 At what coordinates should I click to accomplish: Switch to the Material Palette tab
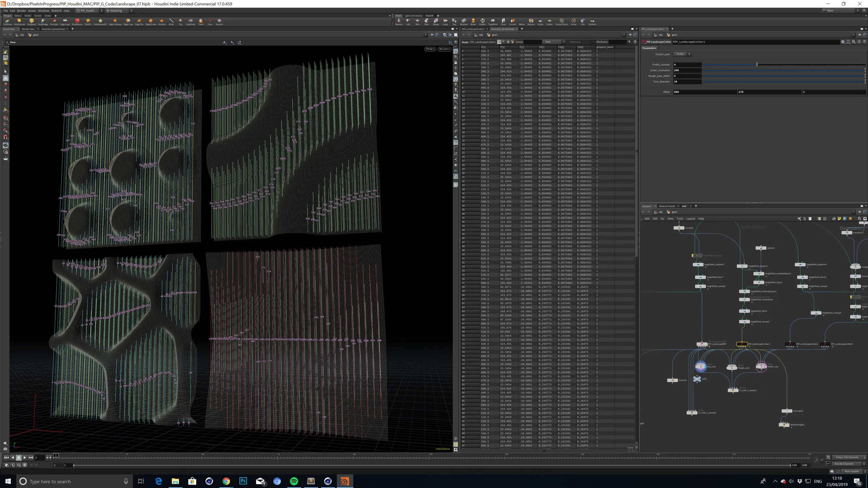tap(667, 206)
